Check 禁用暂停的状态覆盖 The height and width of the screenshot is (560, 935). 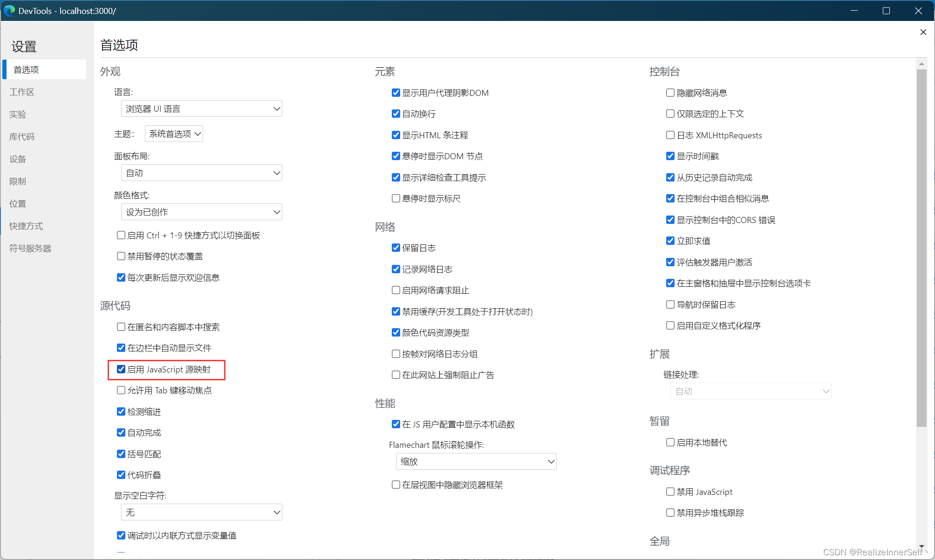(121, 256)
